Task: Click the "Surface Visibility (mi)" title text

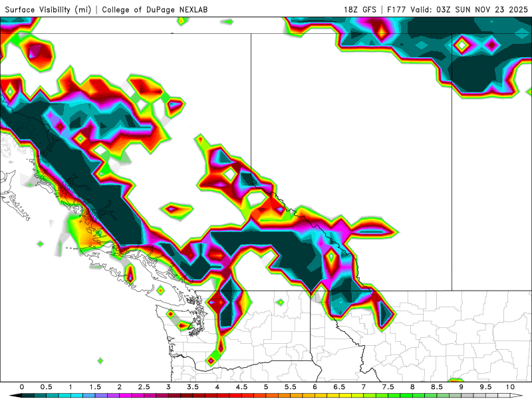Action: click(x=48, y=9)
